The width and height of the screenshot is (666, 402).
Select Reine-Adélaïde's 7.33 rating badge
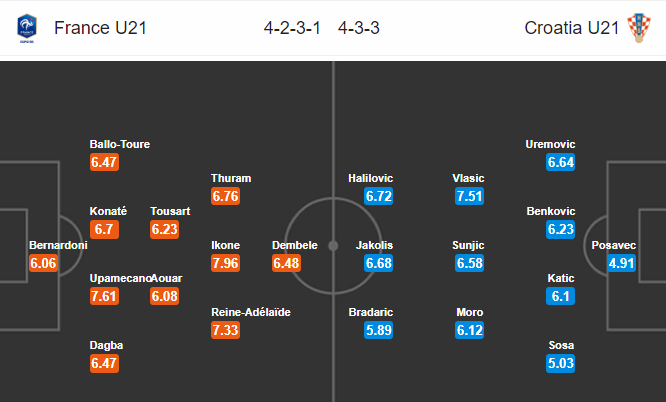click(226, 330)
